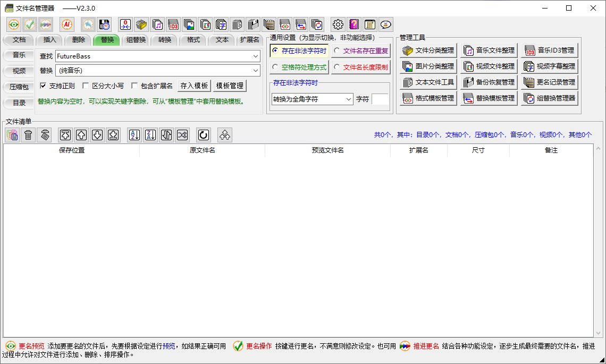Click the refresh circular arrow icon
Image resolution: width=606 pixels, height=364 pixels.
203,135
